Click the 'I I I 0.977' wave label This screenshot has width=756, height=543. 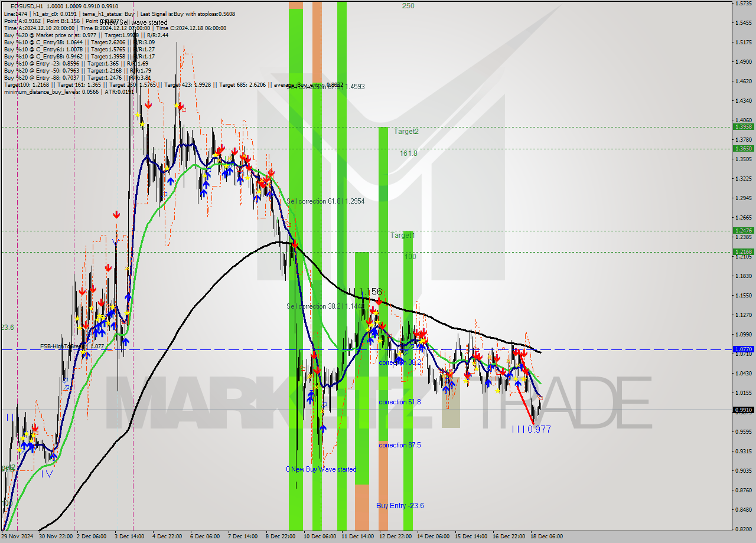(532, 430)
